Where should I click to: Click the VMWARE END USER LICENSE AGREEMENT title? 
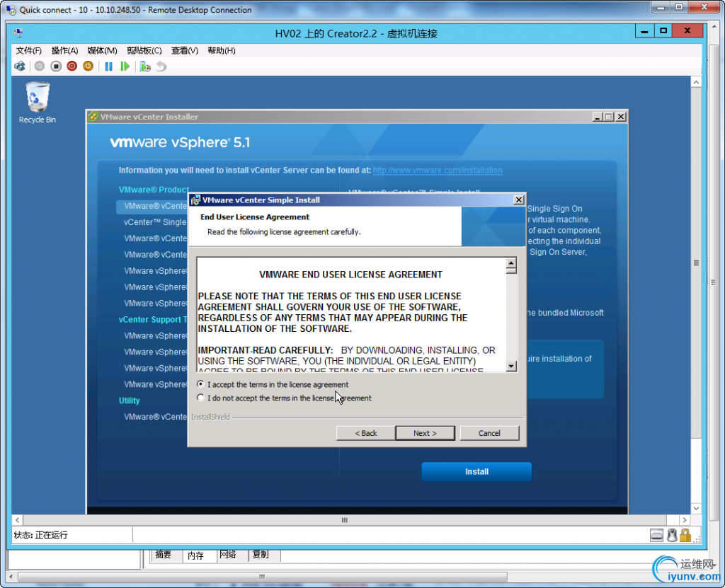[350, 275]
